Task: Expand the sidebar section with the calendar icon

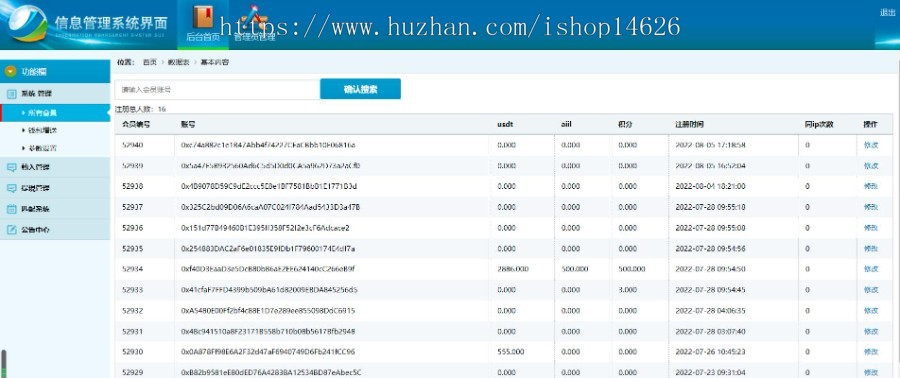Action: tap(55, 209)
